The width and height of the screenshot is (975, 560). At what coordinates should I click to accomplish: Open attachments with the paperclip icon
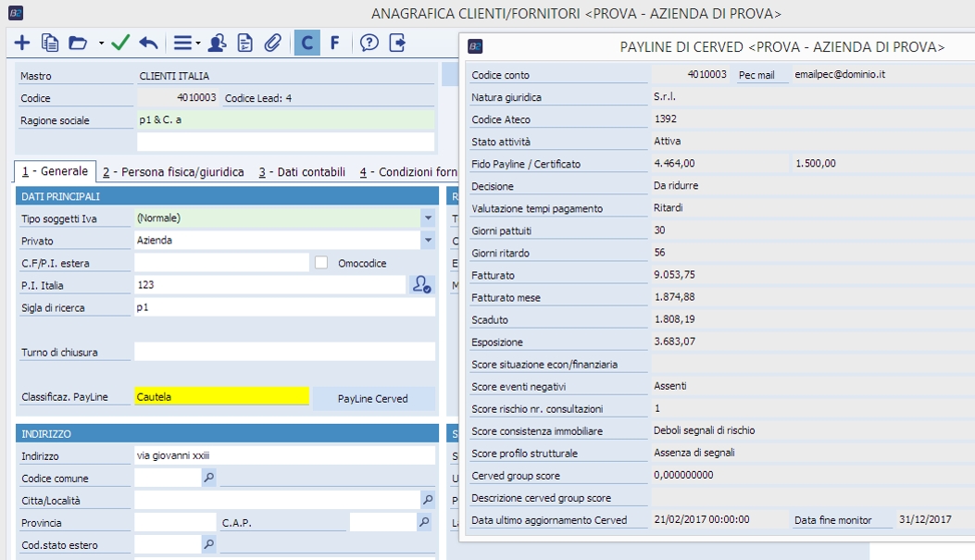coord(272,43)
